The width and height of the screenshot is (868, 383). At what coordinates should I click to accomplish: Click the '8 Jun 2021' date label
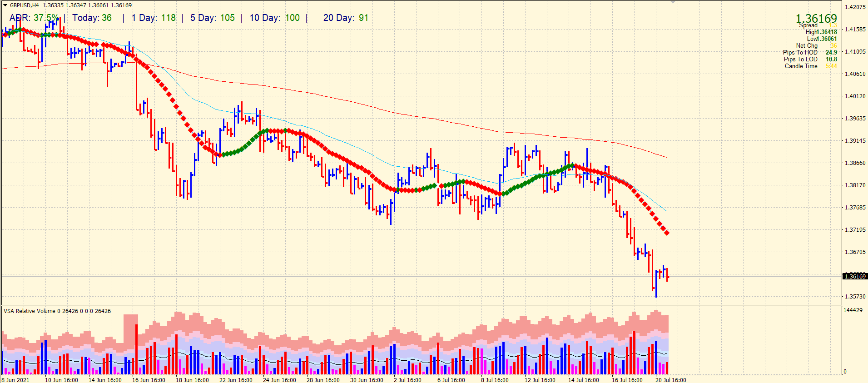(16, 380)
